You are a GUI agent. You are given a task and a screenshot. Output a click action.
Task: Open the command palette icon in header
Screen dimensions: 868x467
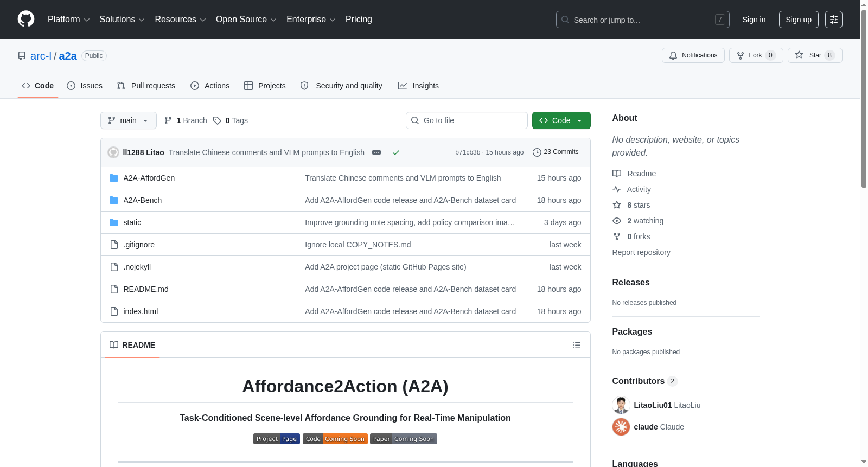[x=834, y=20]
